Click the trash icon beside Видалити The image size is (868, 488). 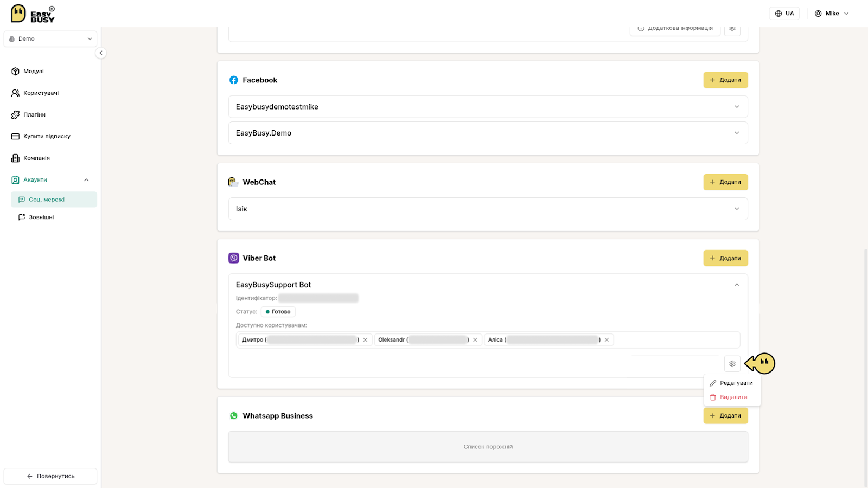point(713,397)
